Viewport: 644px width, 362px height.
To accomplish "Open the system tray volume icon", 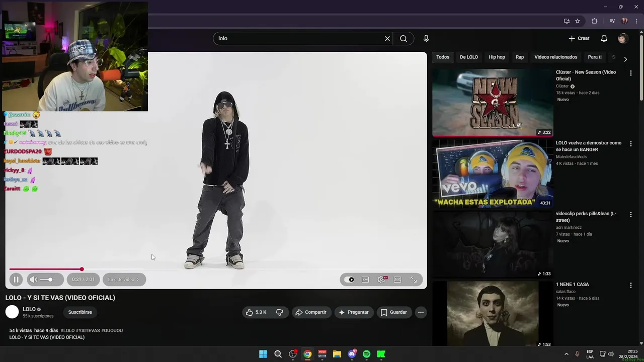I will tap(611, 354).
